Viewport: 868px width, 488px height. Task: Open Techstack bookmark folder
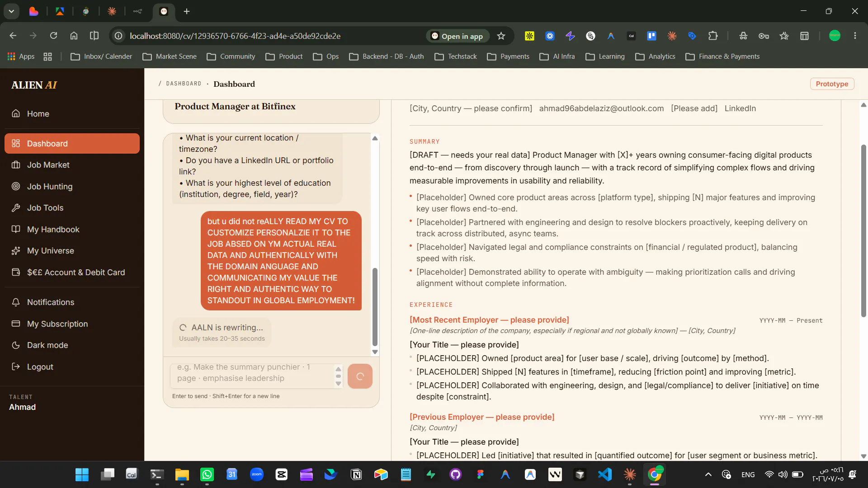[455, 56]
